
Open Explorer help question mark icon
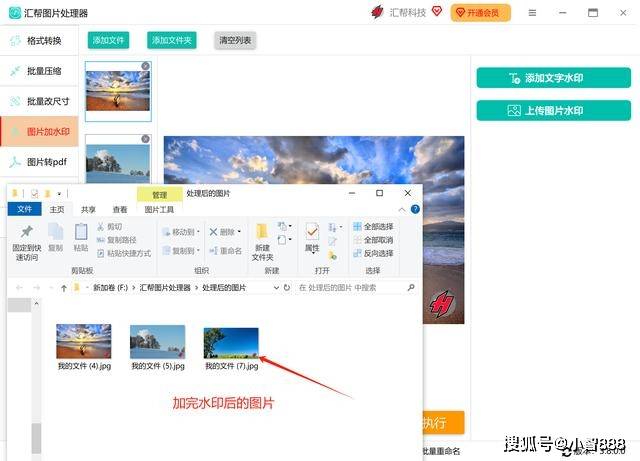tap(415, 209)
